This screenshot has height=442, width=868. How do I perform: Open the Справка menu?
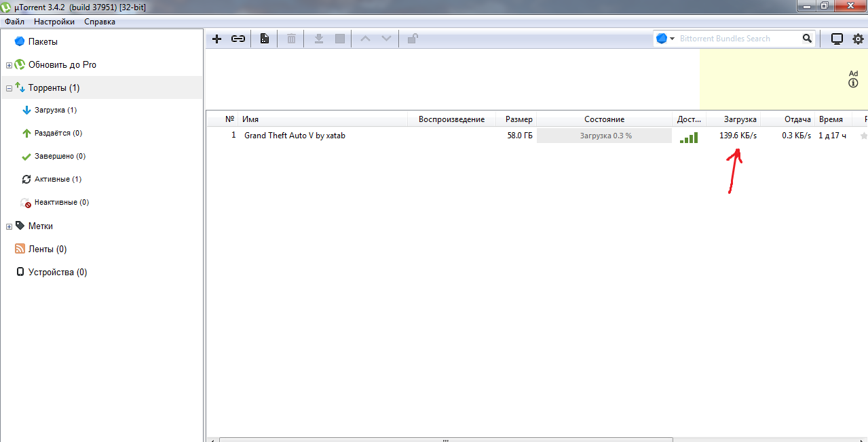(x=100, y=22)
